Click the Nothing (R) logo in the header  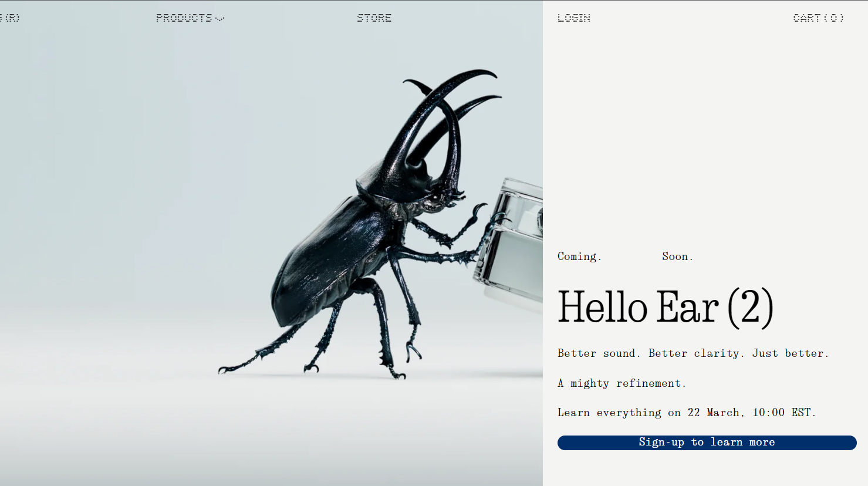click(10, 18)
